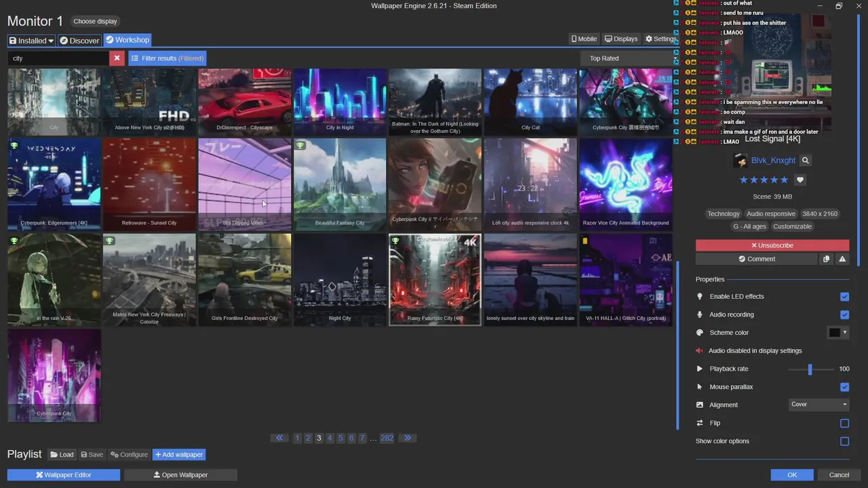Screen dimensions: 868x488
Task: Click the Scheme color palette icon
Action: (x=700, y=333)
